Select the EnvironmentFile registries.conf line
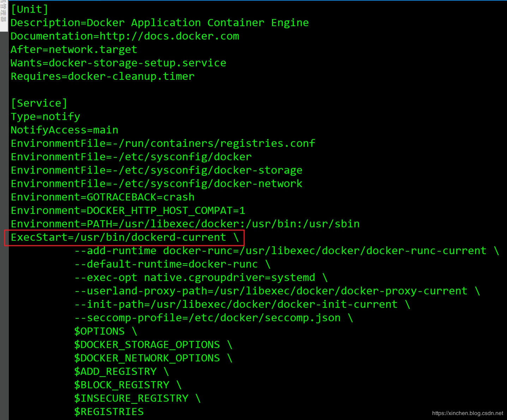Screen dimensions: 507x420 point(163,144)
